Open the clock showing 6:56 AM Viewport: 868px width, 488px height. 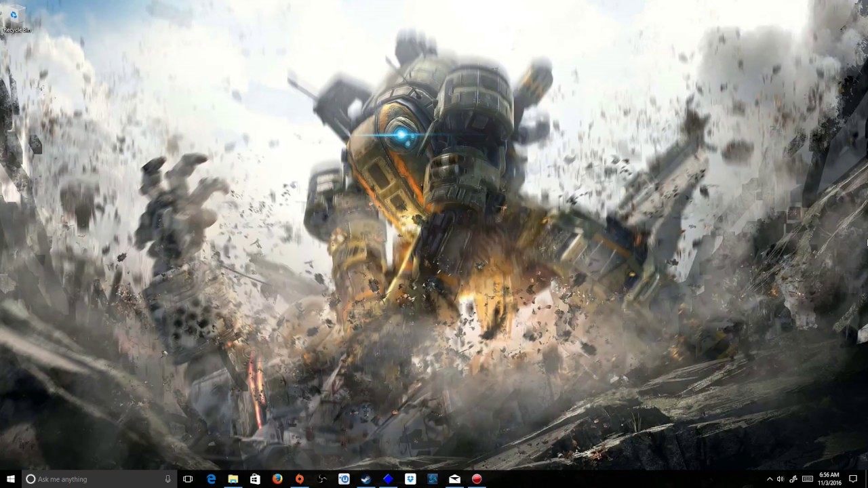829,479
